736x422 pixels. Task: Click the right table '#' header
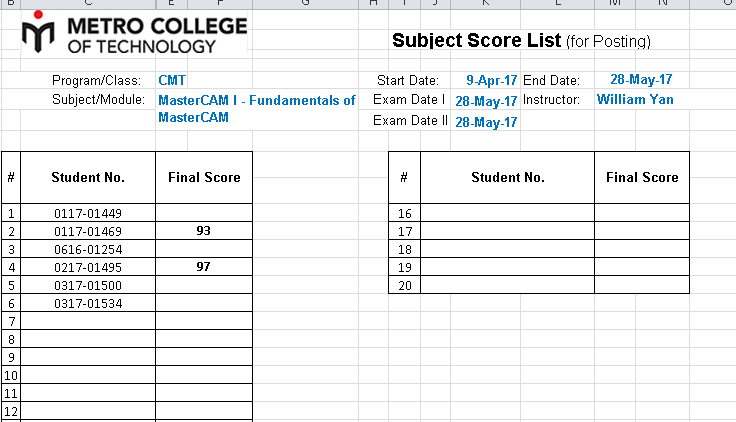tap(404, 177)
